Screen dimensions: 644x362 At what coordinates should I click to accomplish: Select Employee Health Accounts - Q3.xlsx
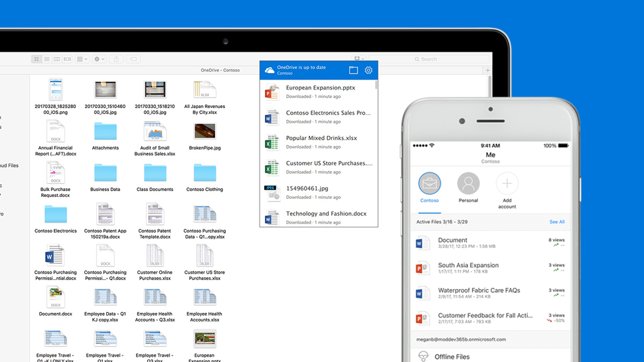[155, 304]
